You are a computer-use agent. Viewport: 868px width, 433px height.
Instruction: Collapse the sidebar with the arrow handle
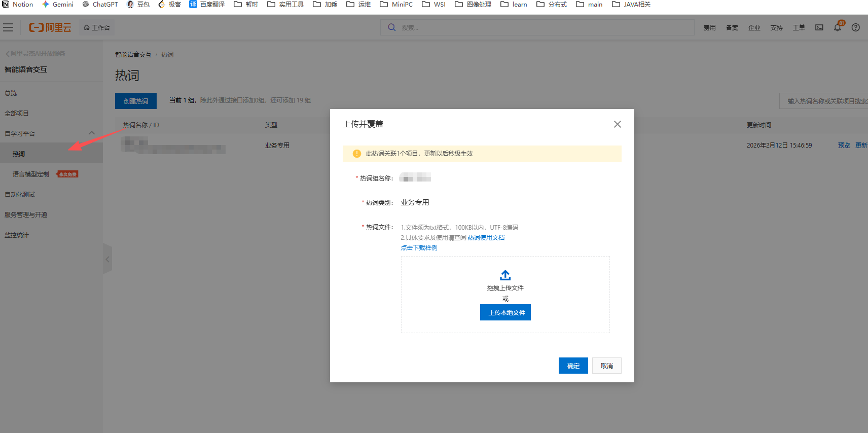pyautogui.click(x=107, y=259)
